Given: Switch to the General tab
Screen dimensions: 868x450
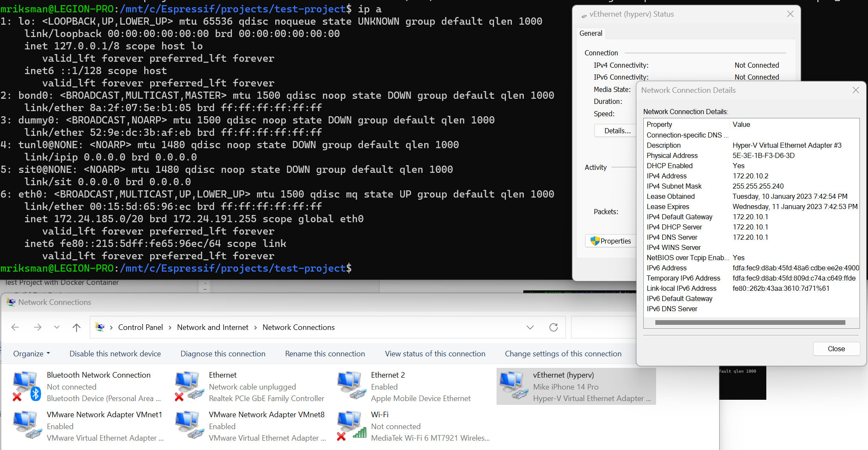Looking at the screenshot, I should click(x=591, y=33).
